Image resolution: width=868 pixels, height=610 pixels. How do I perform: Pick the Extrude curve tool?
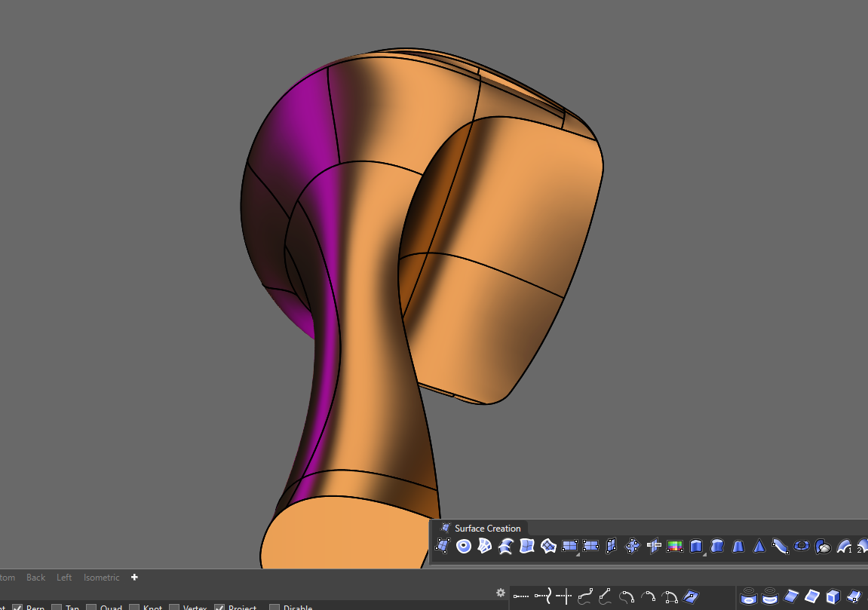(696, 547)
